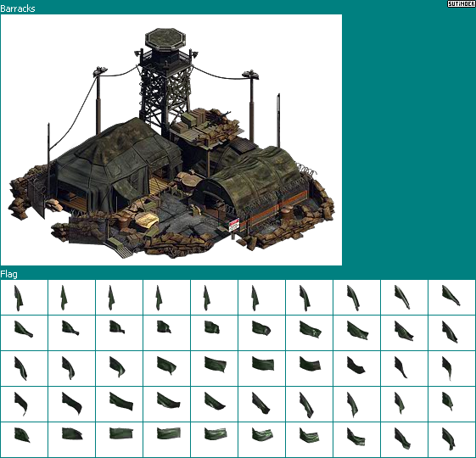Select the sixth flag frame in the third row

[261, 368]
